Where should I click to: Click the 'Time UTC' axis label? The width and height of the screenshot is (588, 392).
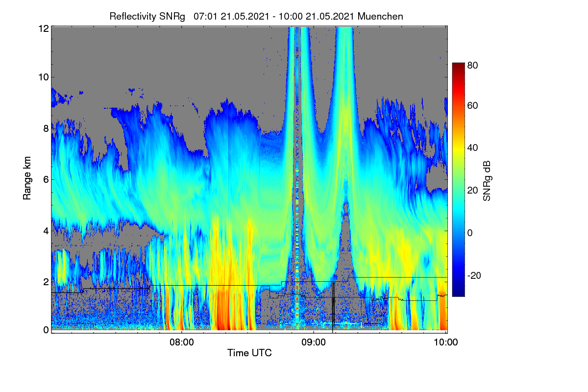(x=249, y=352)
